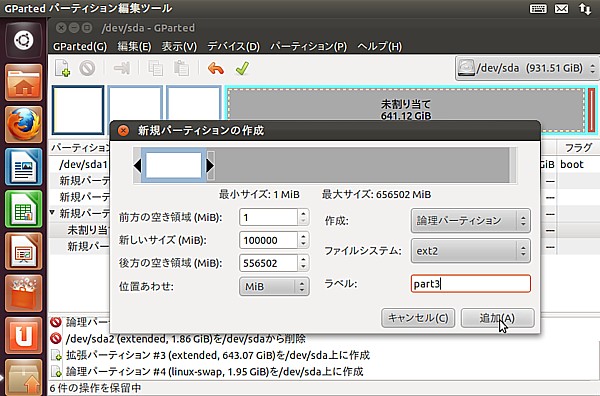Click the 前方の空き領域 input field
The height and width of the screenshot is (396, 600).
tap(268, 217)
